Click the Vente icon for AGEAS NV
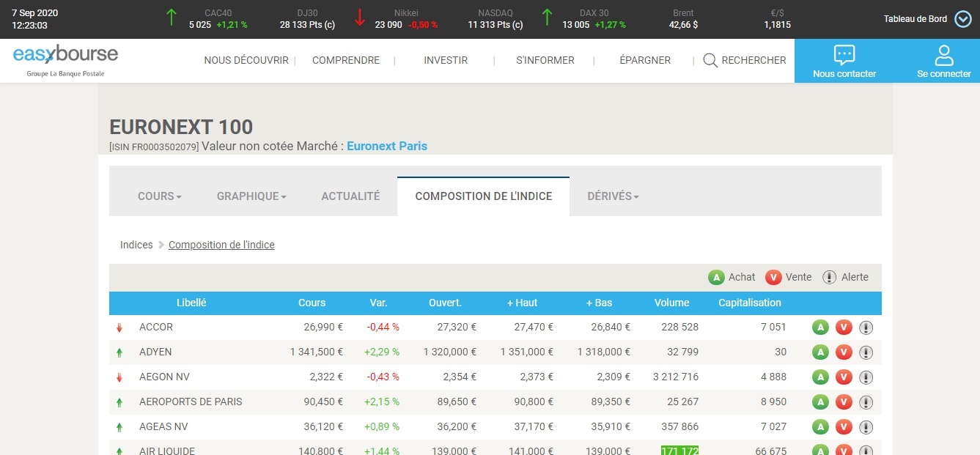The height and width of the screenshot is (455, 980). tap(844, 427)
